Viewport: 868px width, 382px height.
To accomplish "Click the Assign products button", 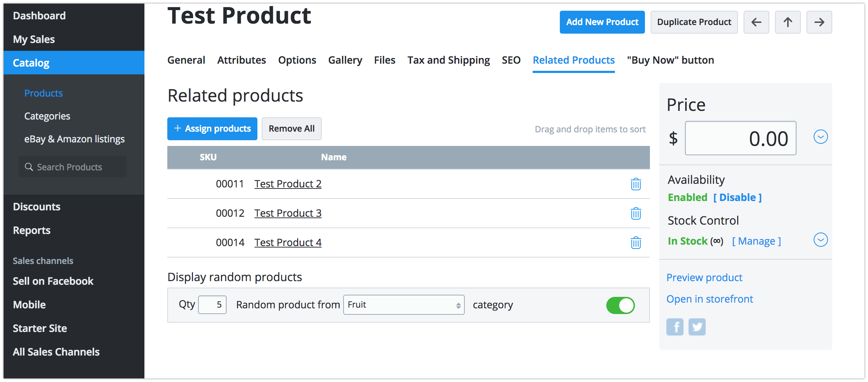I will point(212,129).
